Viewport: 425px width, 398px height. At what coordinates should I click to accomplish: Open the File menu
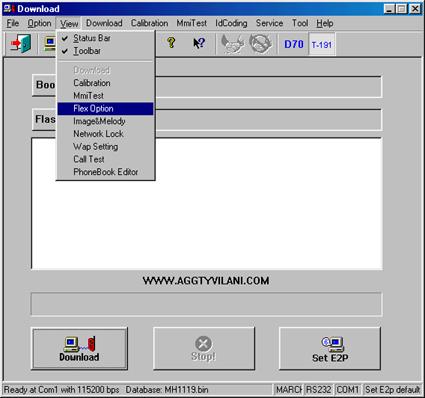coord(13,23)
